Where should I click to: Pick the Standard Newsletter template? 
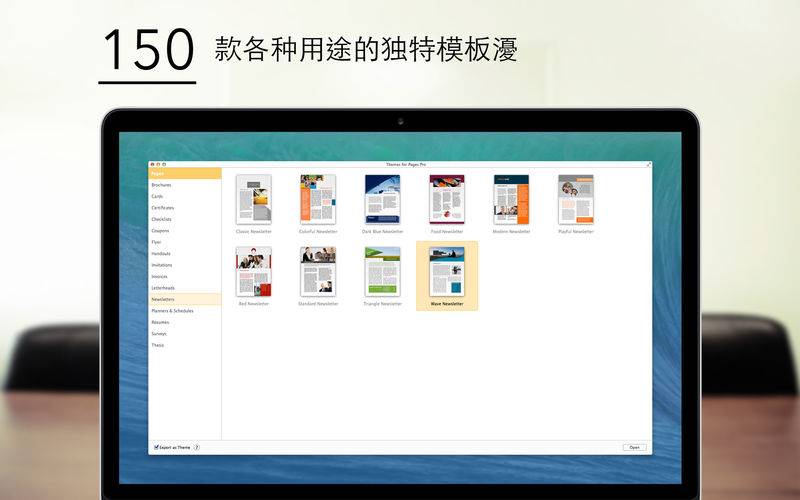pos(318,271)
